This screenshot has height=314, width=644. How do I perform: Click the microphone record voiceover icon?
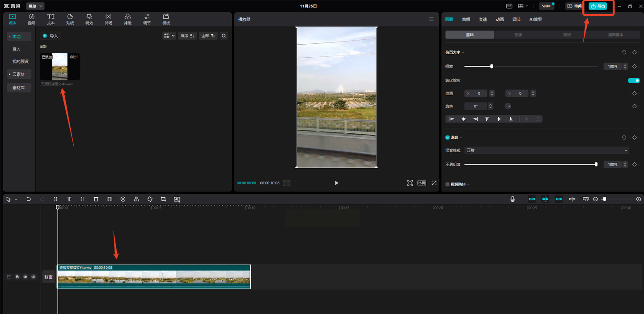513,199
